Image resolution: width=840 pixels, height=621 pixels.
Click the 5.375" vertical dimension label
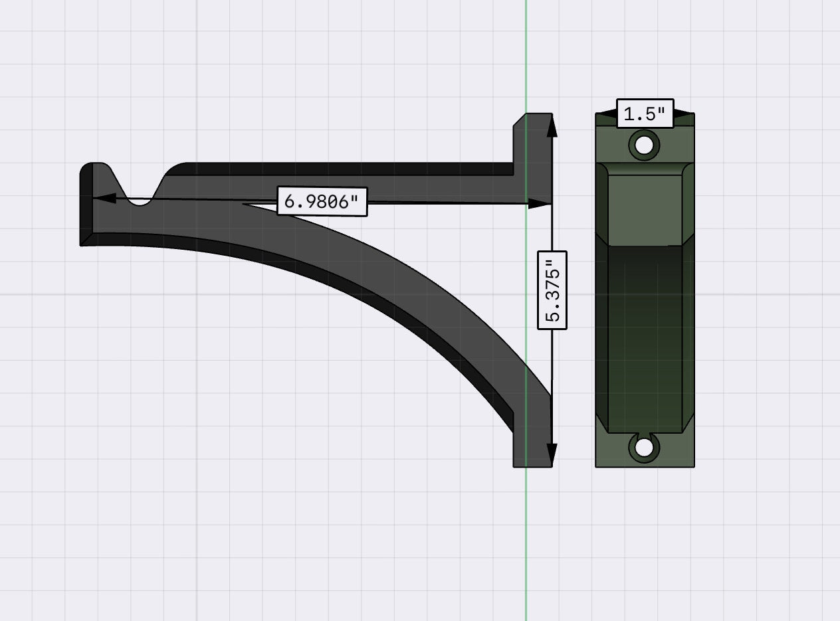tap(552, 290)
